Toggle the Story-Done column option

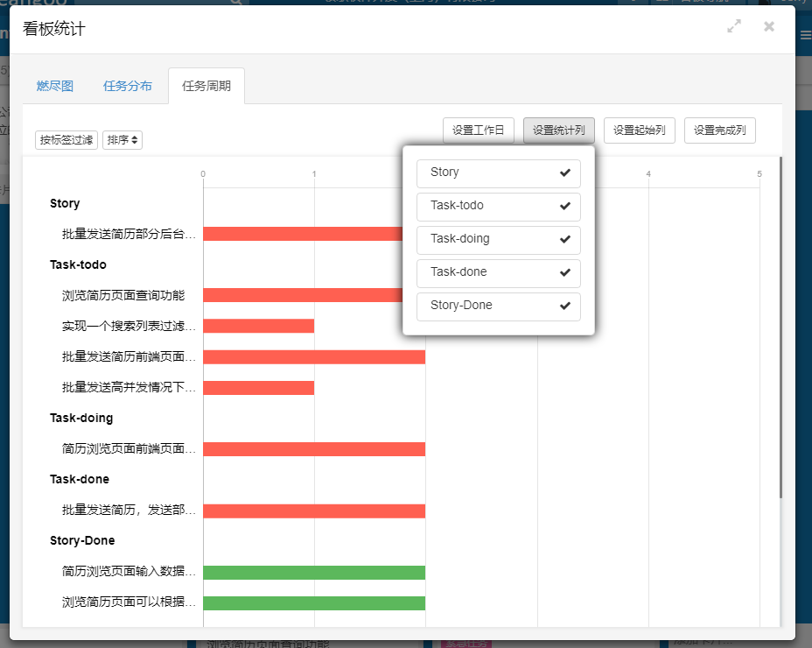click(499, 306)
